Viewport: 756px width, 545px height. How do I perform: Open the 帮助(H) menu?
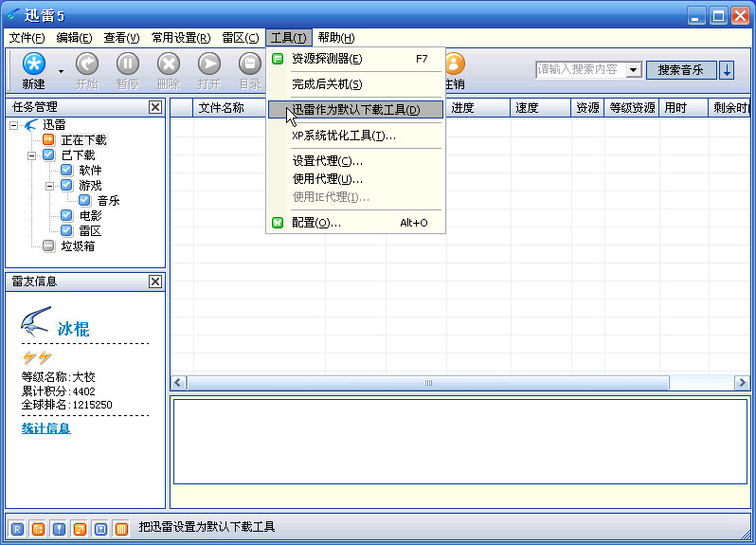pyautogui.click(x=336, y=38)
